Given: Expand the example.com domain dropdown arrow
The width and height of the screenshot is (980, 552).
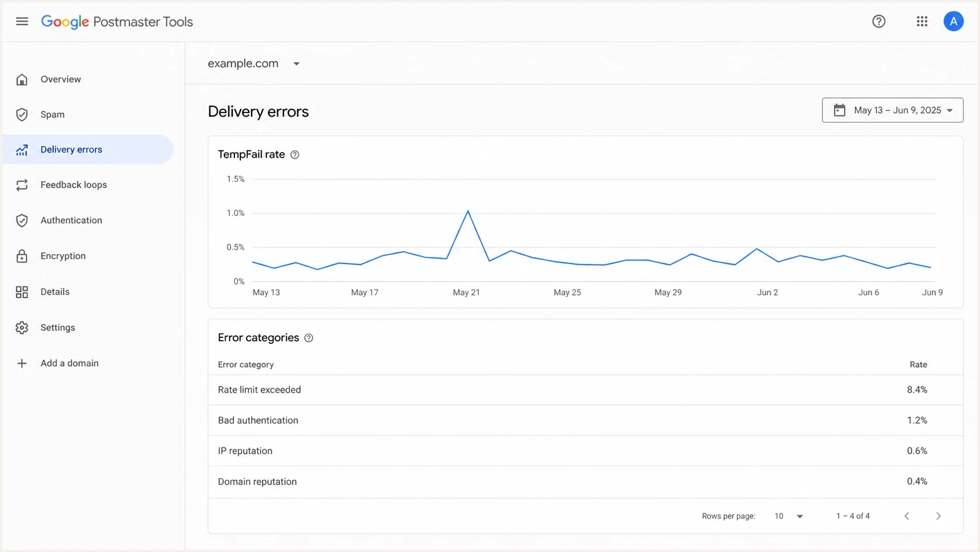Looking at the screenshot, I should 297,64.
